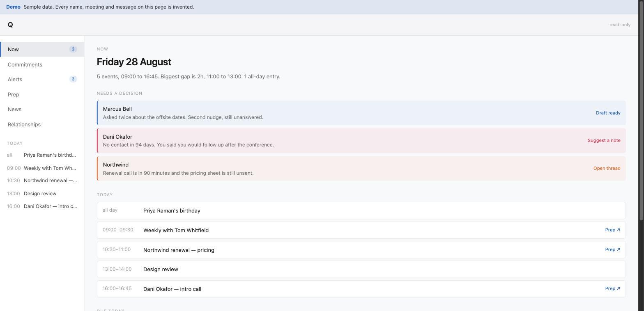Open the Design review event row
The width and height of the screenshot is (644, 311).
[361, 269]
